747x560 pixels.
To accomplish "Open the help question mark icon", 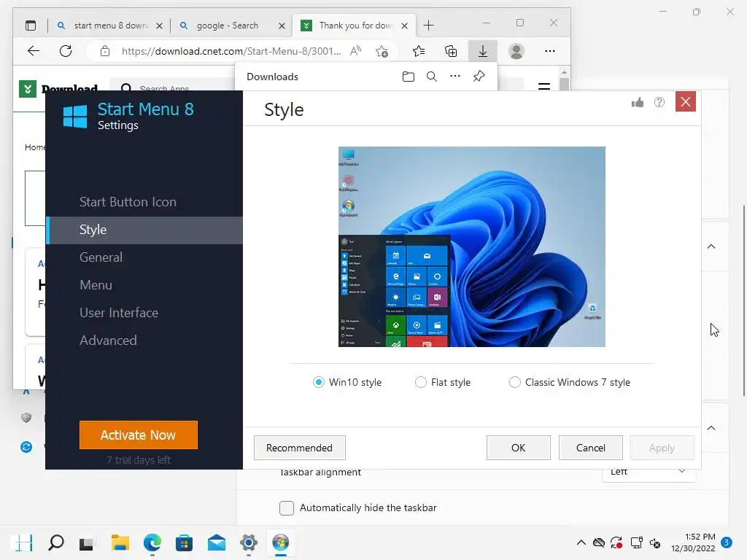I will pos(659,102).
